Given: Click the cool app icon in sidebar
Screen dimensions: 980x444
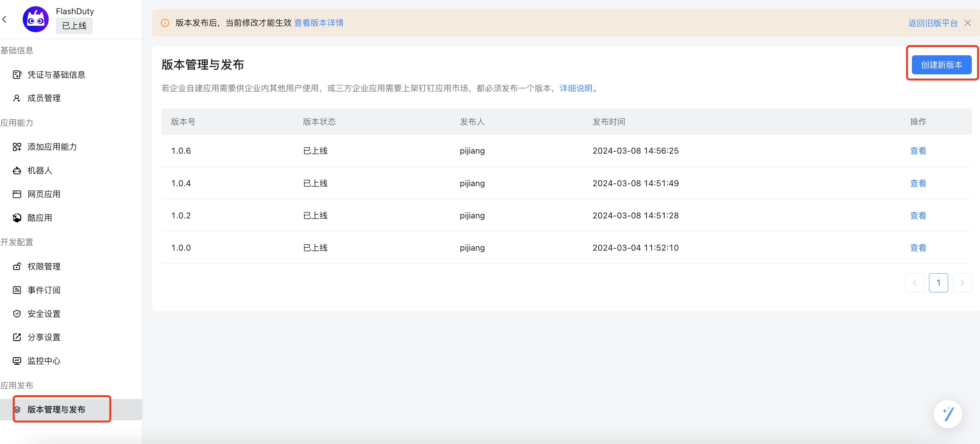Looking at the screenshot, I should pos(17,218).
